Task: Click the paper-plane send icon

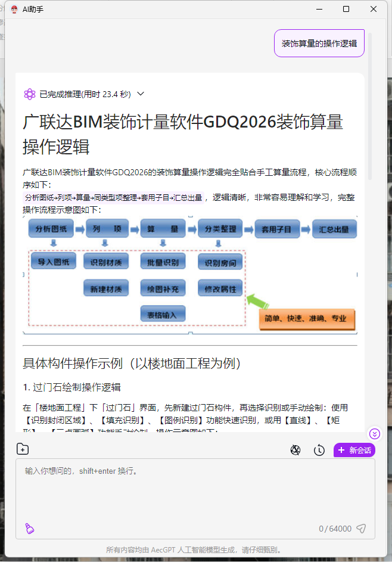Action: coord(361,528)
